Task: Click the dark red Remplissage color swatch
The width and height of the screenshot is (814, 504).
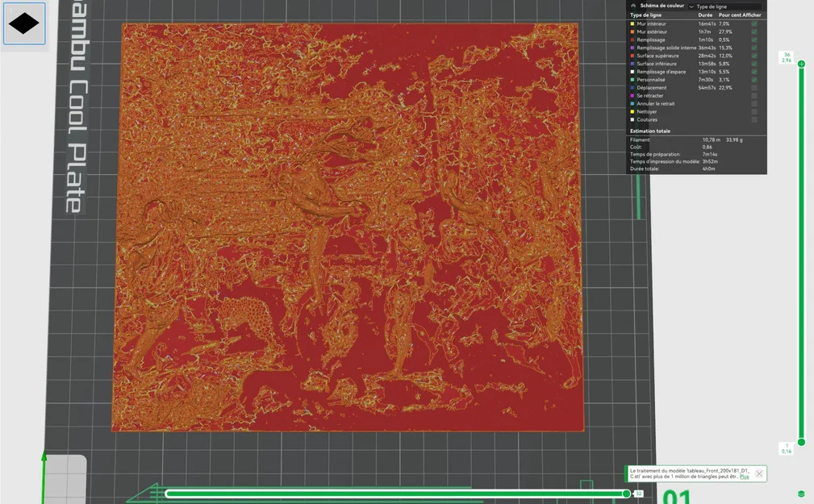Action: point(632,40)
